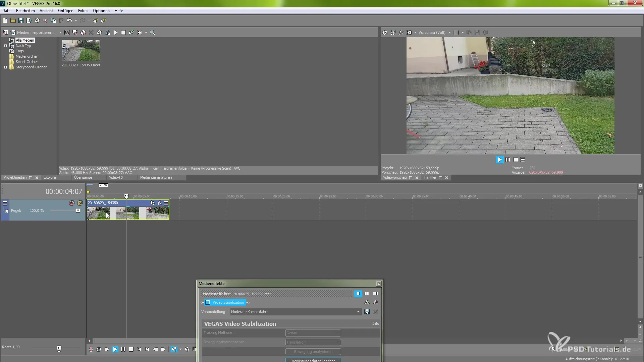This screenshot has height=362, width=644.
Task: Save preset icon in Medieneffekte
Action: coord(367,312)
